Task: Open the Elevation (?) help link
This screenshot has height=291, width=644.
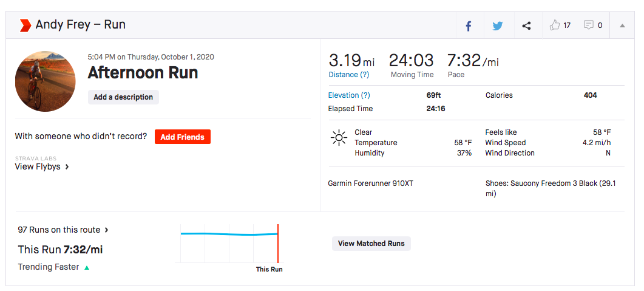Action: [x=349, y=95]
